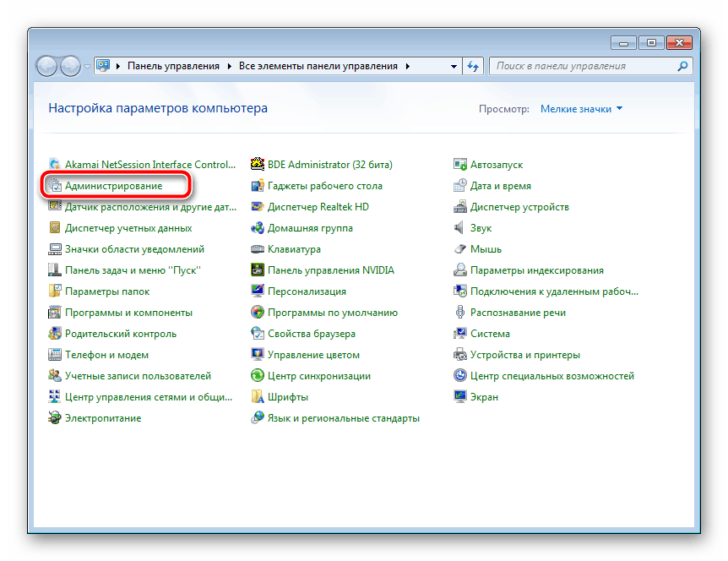The height and width of the screenshot is (561, 728).
Task: Expand the Мелкие значки view dropdown
Action: tap(581, 109)
